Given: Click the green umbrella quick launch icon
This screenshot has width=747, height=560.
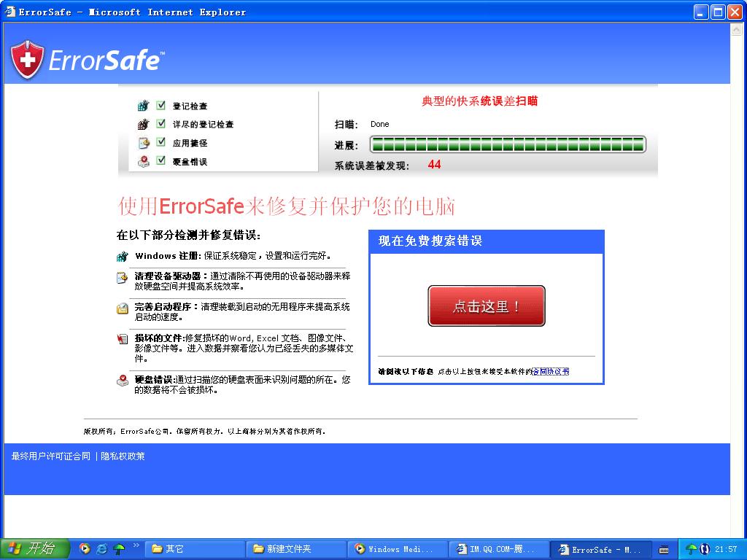Looking at the screenshot, I should point(119,548).
